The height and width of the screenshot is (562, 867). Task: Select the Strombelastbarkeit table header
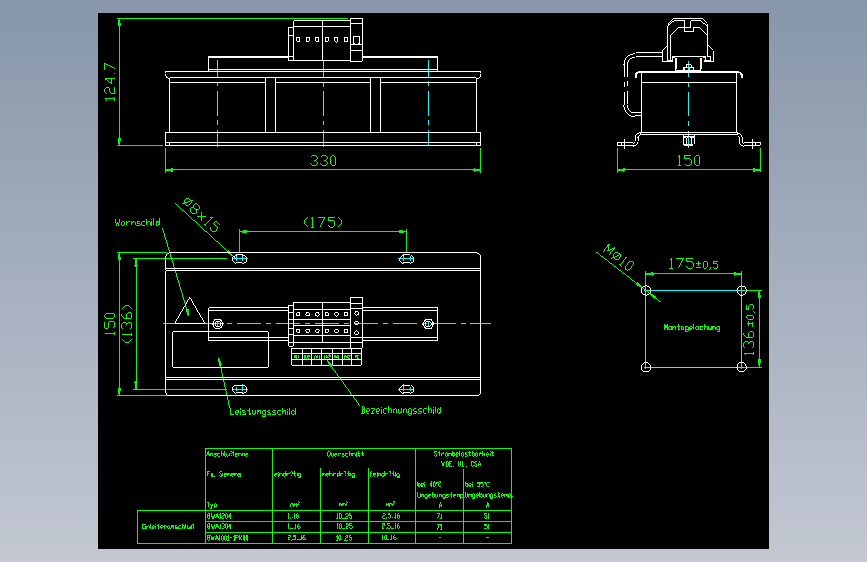(x=463, y=454)
